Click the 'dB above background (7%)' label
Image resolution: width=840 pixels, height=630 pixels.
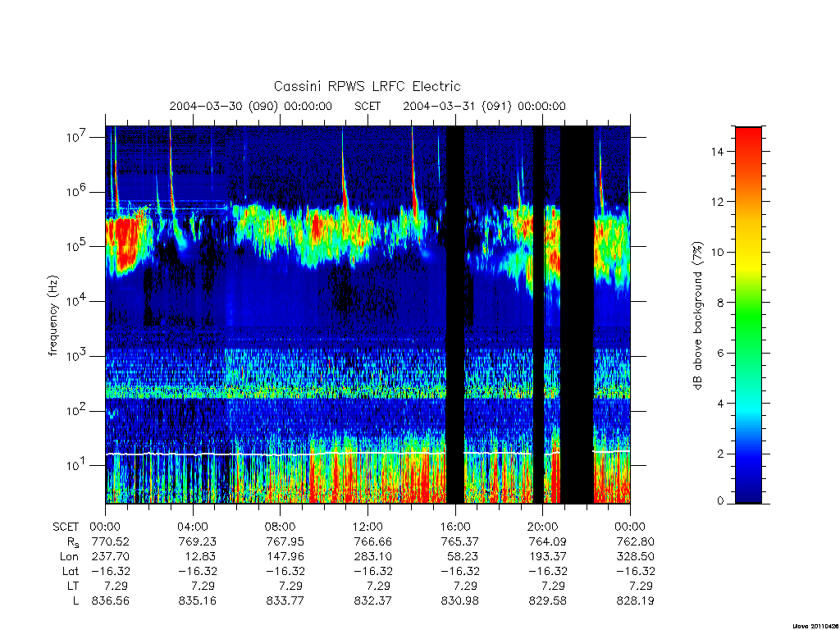[697, 315]
